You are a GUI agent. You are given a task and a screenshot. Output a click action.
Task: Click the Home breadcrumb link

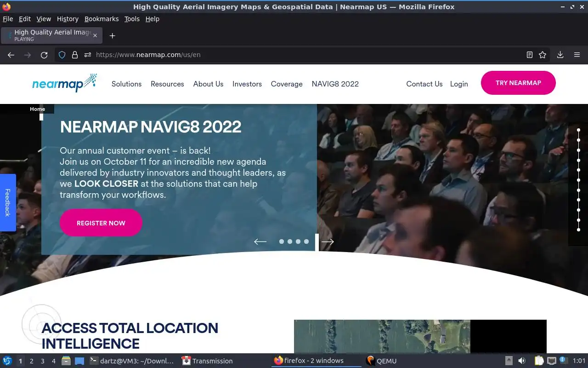(x=37, y=109)
